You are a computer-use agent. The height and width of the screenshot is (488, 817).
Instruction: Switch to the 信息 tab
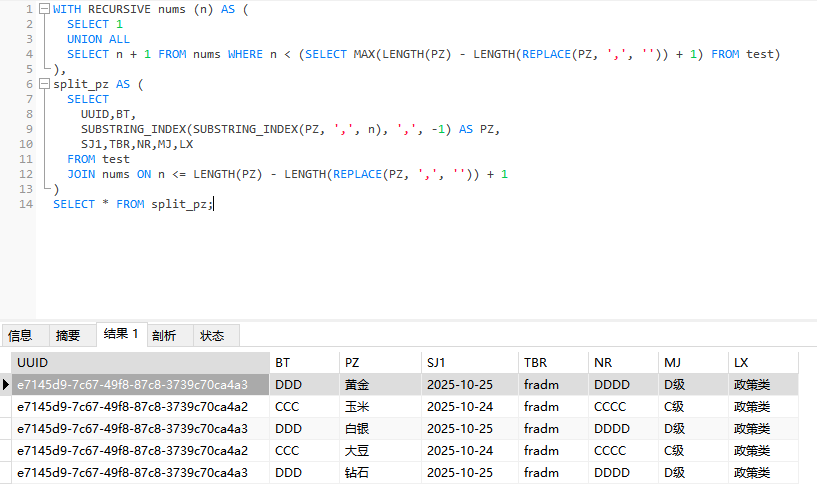21,336
